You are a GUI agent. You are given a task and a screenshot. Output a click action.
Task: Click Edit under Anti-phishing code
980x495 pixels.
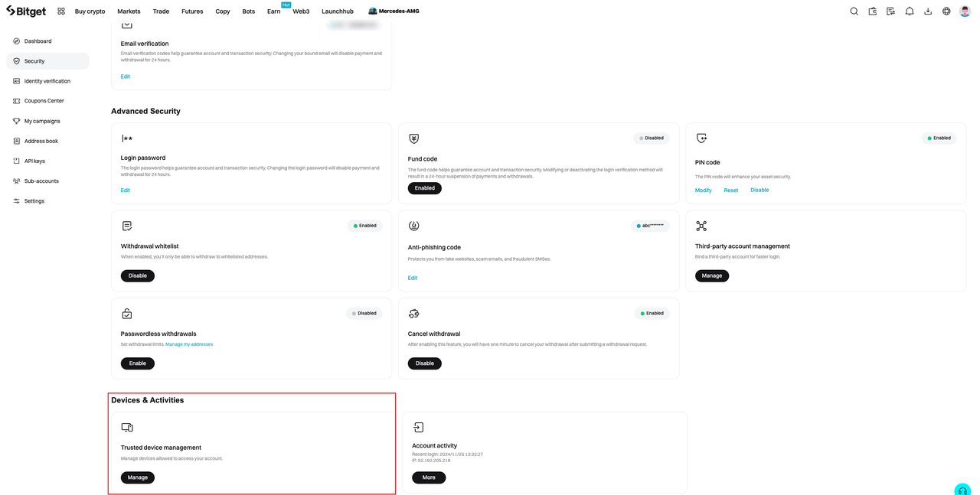(x=412, y=278)
